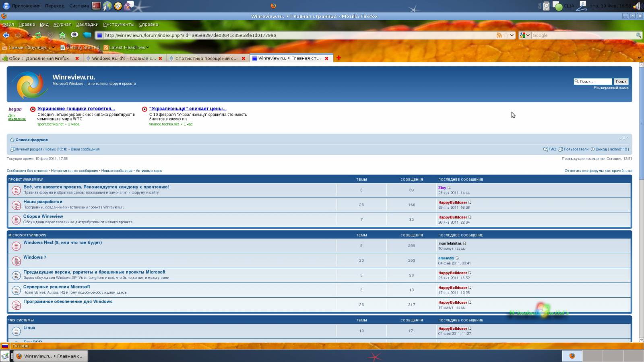Open Pidgin messenger launcher in panel

(129, 6)
